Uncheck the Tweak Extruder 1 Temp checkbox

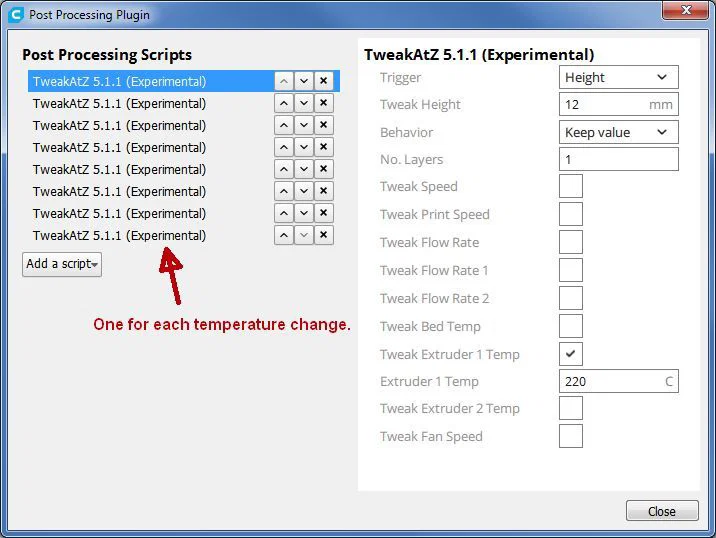(x=571, y=354)
